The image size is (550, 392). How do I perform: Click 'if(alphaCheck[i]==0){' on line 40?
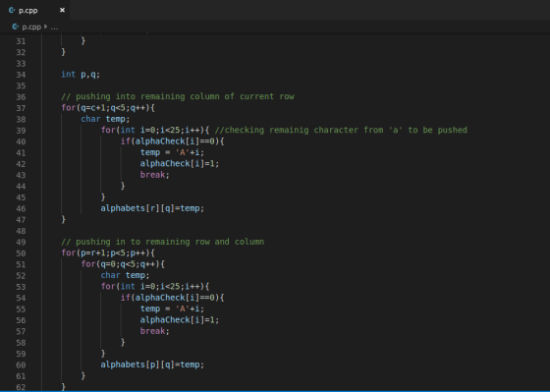(173, 141)
